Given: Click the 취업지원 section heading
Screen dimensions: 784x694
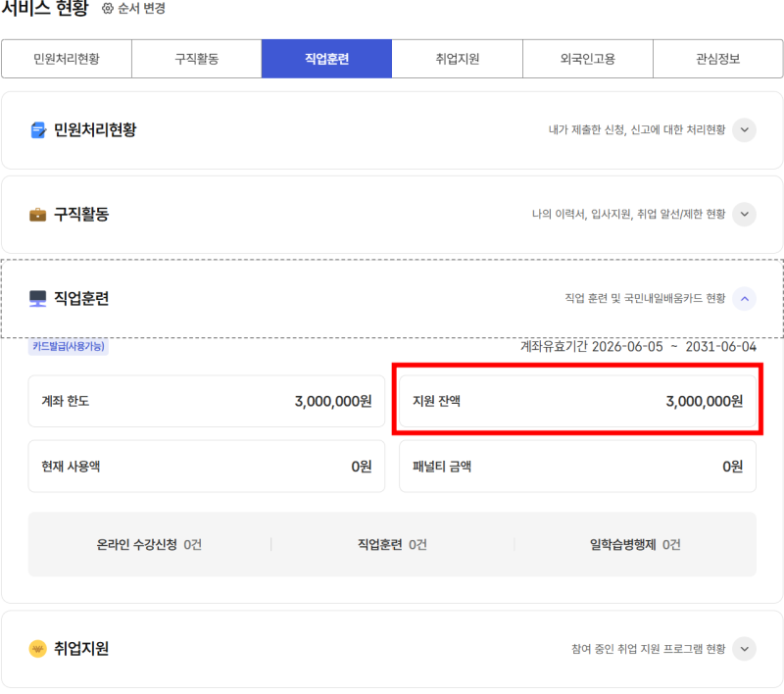Looking at the screenshot, I should 81,649.
